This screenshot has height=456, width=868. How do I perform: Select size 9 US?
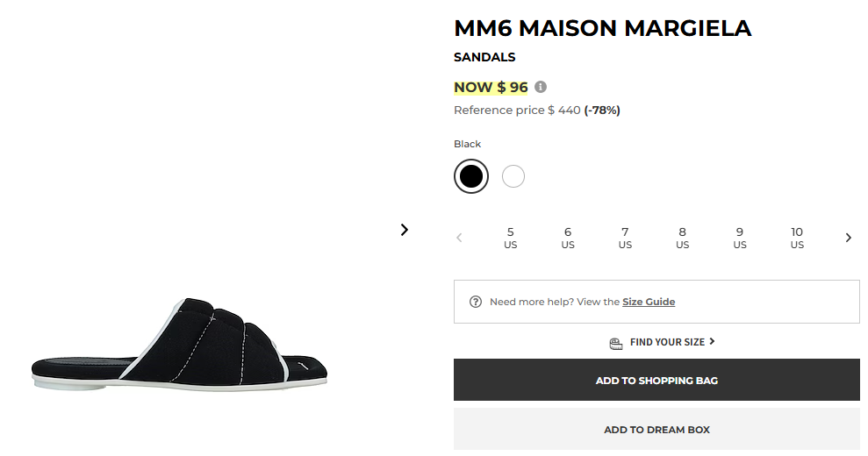click(x=740, y=238)
